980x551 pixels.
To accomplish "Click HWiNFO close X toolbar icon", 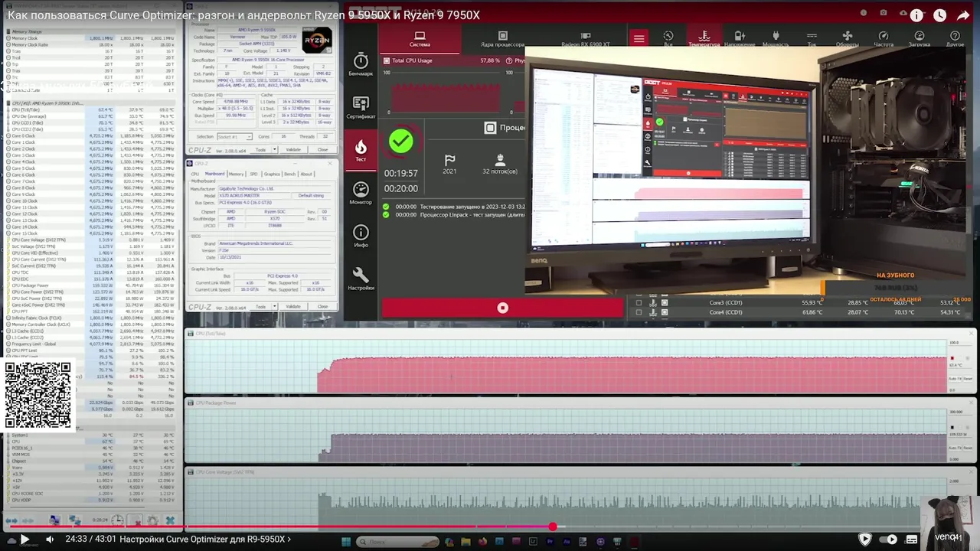I will (170, 520).
